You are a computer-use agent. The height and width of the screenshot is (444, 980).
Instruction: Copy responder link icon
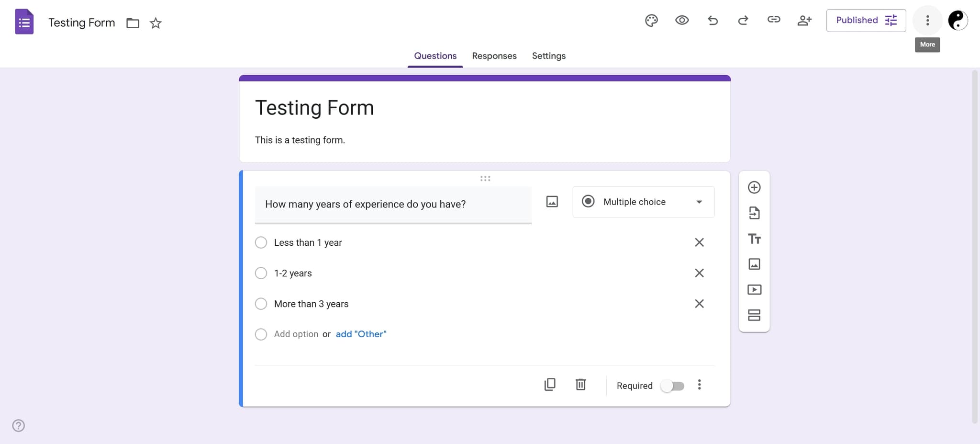(x=774, y=20)
